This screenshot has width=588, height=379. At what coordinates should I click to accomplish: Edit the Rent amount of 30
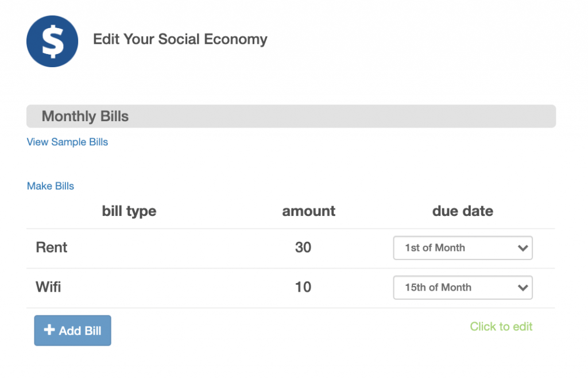[303, 247]
